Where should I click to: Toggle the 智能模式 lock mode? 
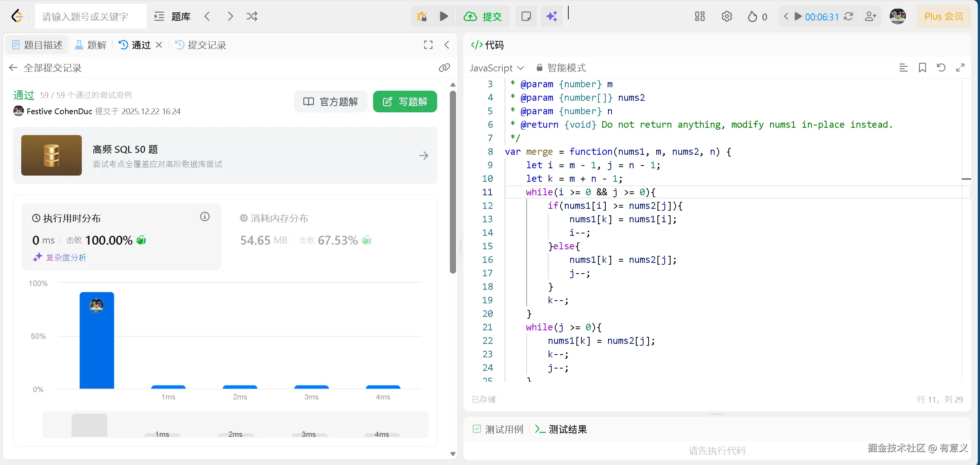tap(561, 68)
